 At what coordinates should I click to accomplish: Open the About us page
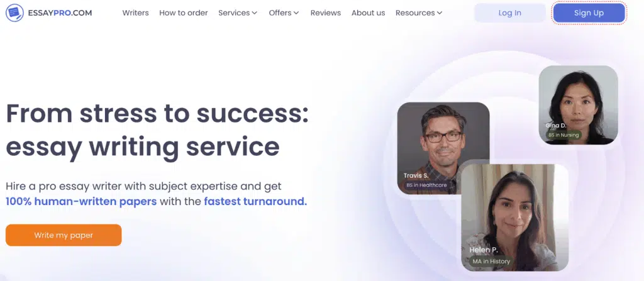coord(369,13)
